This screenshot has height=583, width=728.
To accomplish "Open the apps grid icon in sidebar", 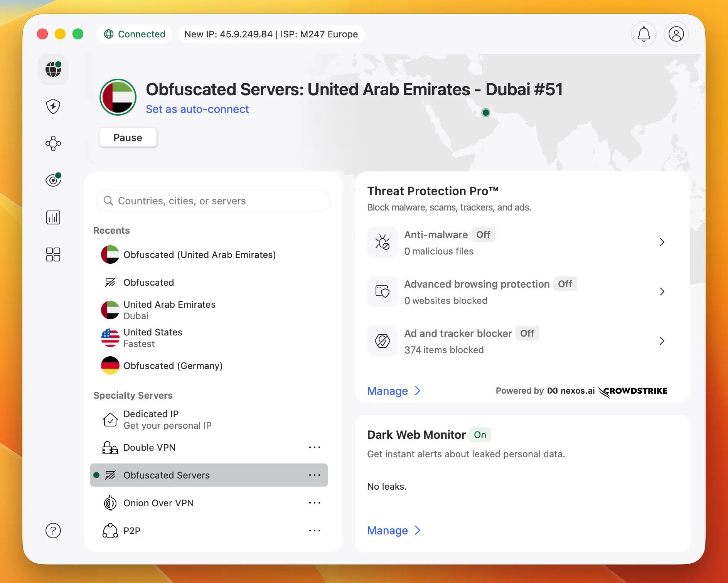I will tap(53, 254).
